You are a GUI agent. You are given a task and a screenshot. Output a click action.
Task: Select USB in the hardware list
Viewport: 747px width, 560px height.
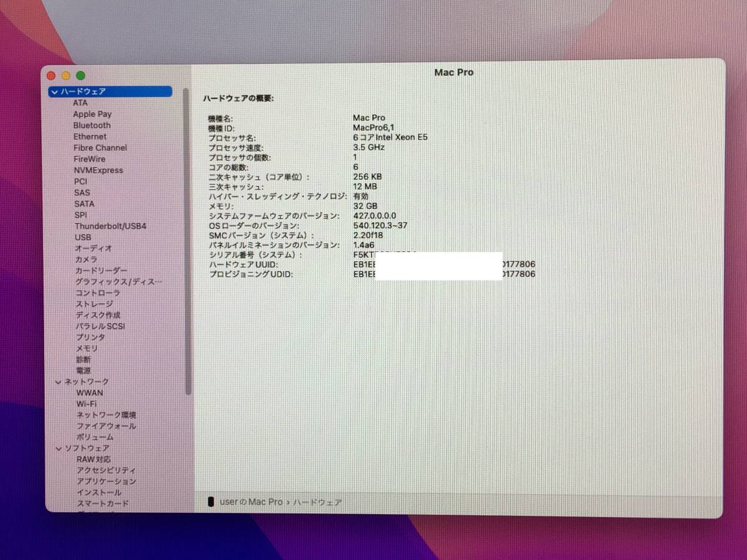tap(83, 237)
